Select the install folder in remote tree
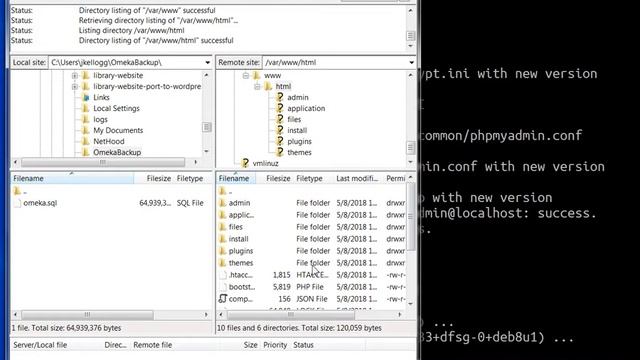 tap(297, 131)
